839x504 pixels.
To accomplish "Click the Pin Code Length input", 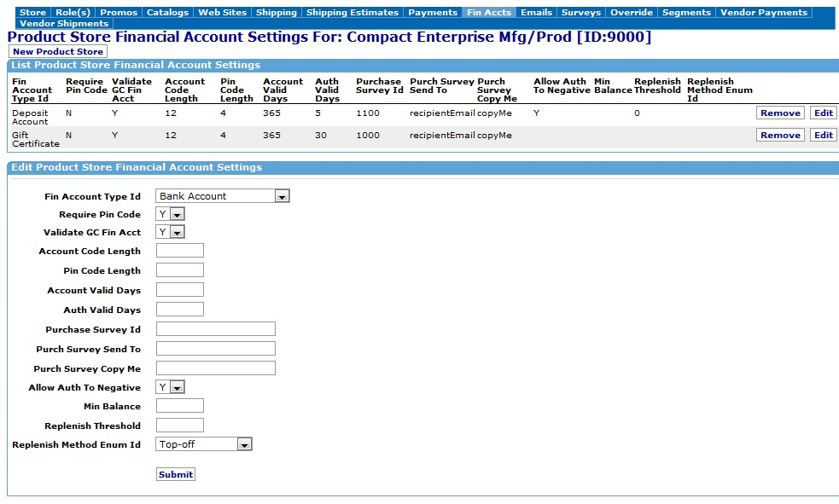I will [x=180, y=270].
